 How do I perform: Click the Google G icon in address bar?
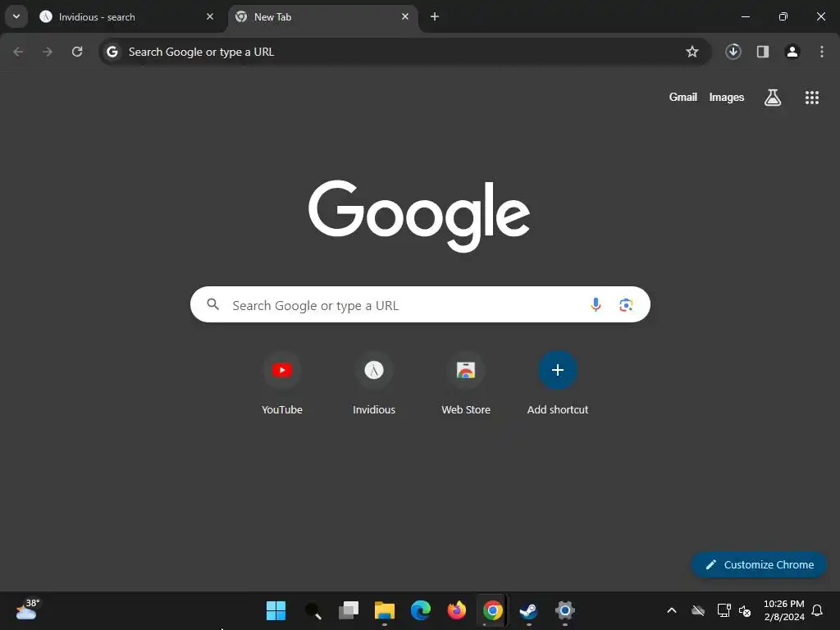coord(112,52)
